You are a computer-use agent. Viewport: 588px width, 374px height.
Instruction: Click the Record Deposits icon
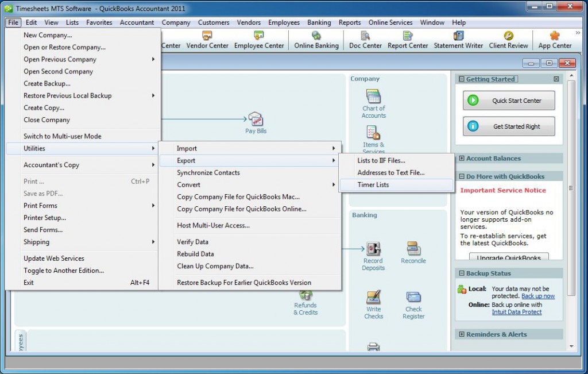[x=373, y=253]
